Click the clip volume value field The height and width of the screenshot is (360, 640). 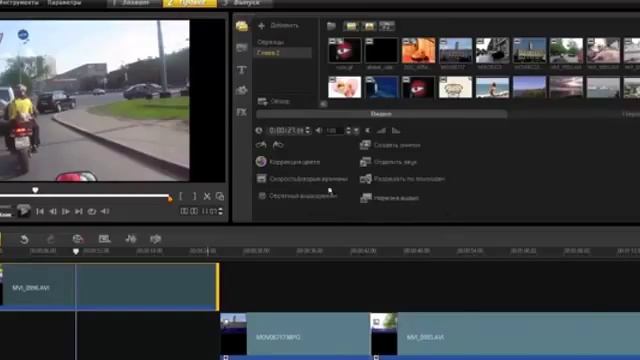tap(335, 131)
